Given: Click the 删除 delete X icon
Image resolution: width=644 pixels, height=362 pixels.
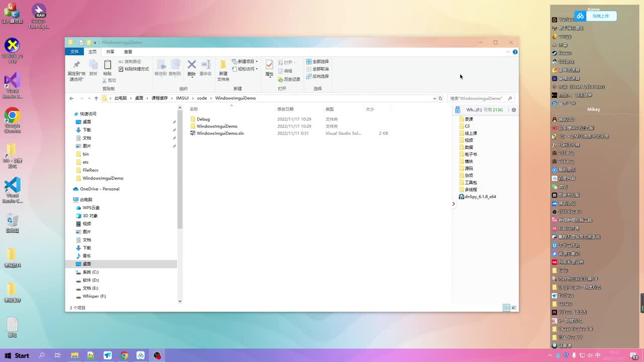Looking at the screenshot, I should point(192,64).
